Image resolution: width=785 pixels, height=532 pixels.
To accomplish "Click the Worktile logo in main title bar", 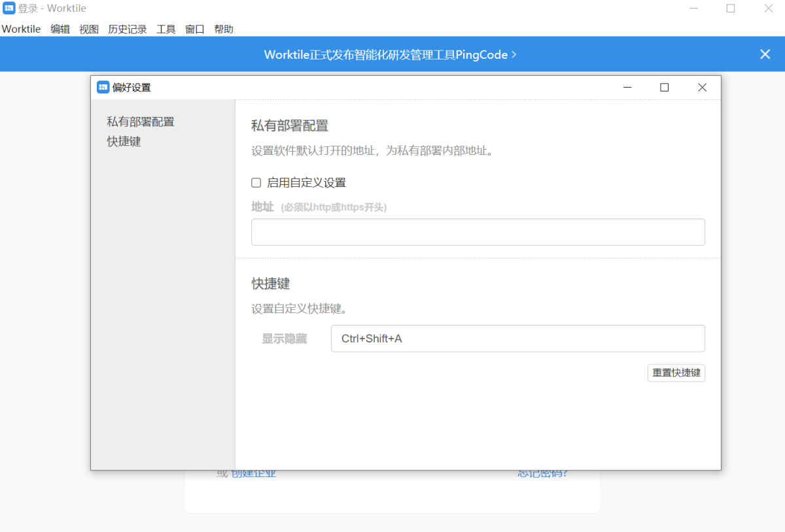I will pyautogui.click(x=9, y=8).
